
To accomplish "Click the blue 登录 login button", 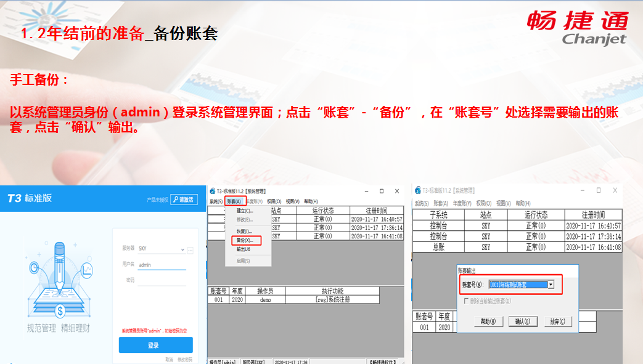I will tap(155, 345).
